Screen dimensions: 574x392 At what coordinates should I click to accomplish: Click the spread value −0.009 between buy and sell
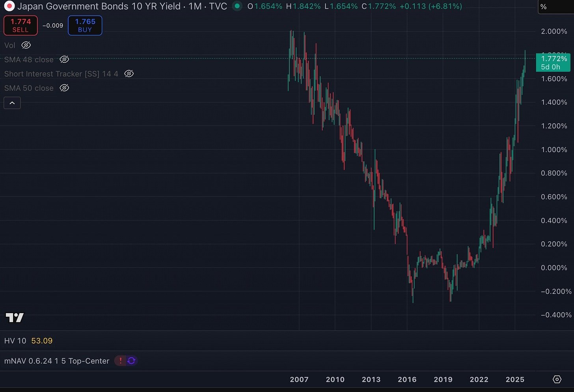point(52,25)
